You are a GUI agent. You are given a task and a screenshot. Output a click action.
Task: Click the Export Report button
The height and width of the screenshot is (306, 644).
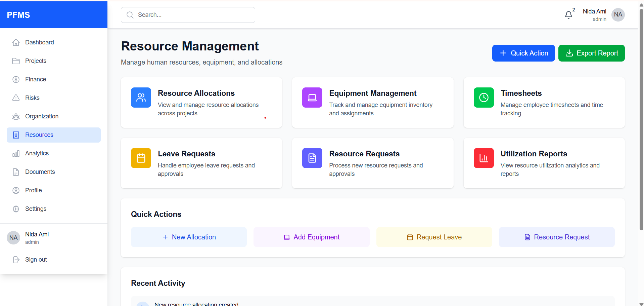pyautogui.click(x=591, y=53)
